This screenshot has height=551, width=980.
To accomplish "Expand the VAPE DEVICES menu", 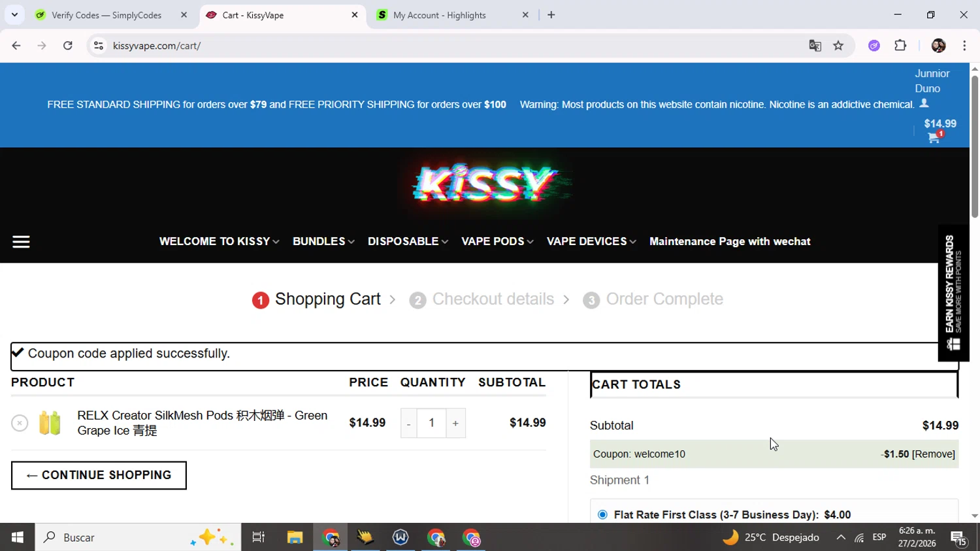I will point(591,242).
